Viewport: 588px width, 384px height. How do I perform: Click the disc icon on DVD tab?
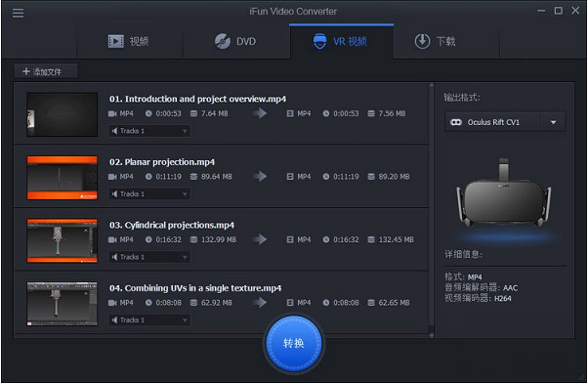click(x=223, y=41)
